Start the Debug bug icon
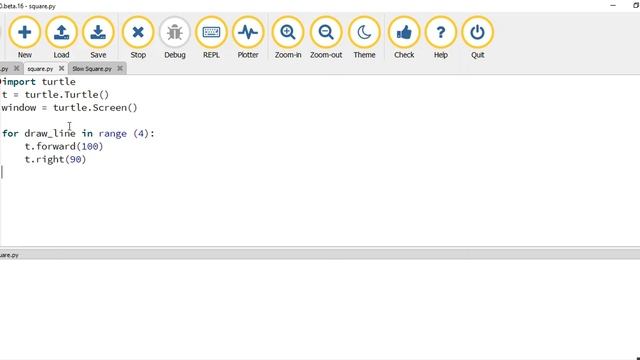Viewport: 640px width, 360px height. (x=175, y=38)
